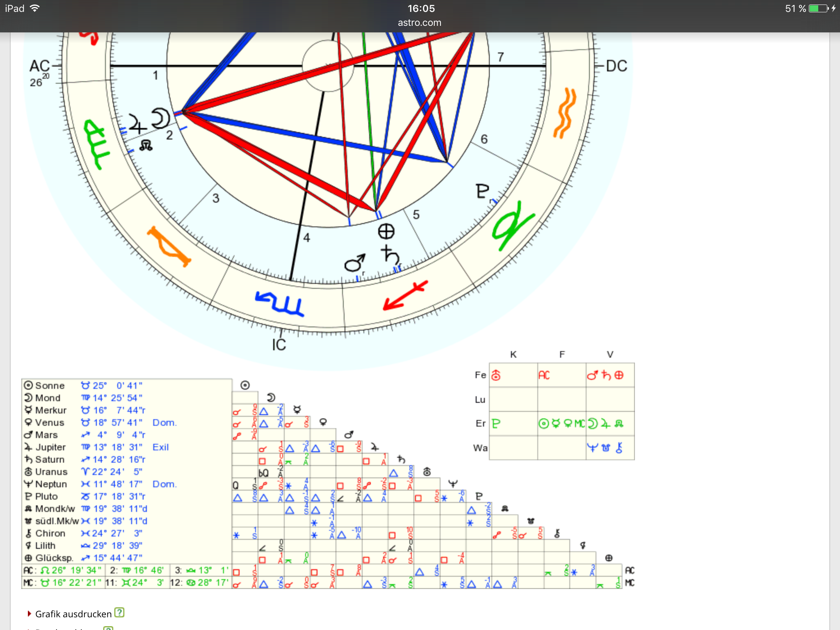Select the Mond row in planet table
This screenshot has height=630, width=840.
tap(127, 398)
